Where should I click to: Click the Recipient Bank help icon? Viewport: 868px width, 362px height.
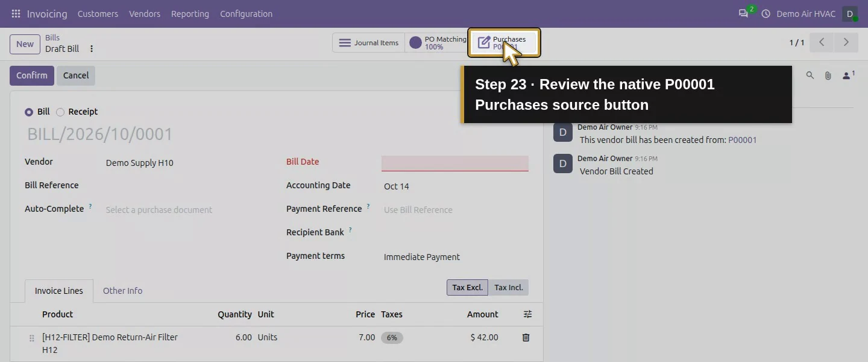(350, 230)
